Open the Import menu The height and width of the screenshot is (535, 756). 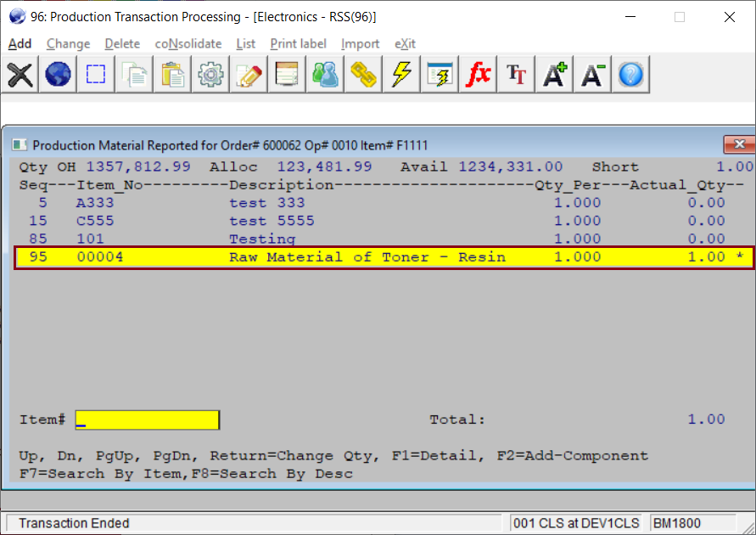coord(360,43)
